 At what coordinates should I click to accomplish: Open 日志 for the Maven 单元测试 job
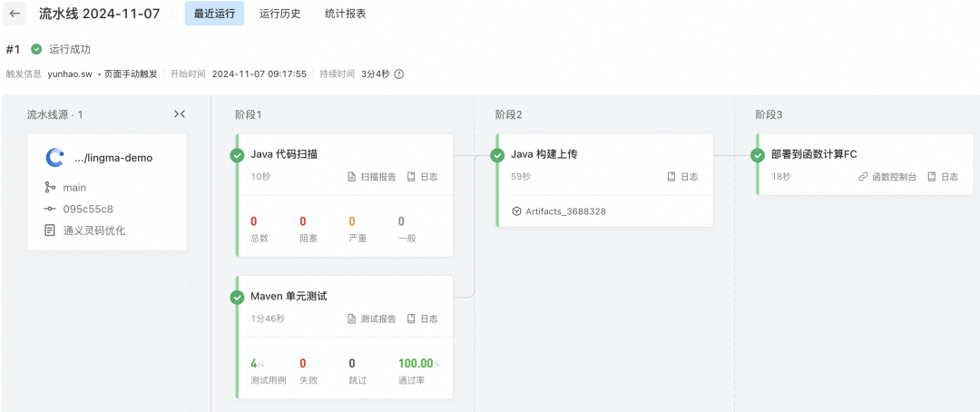(x=423, y=319)
